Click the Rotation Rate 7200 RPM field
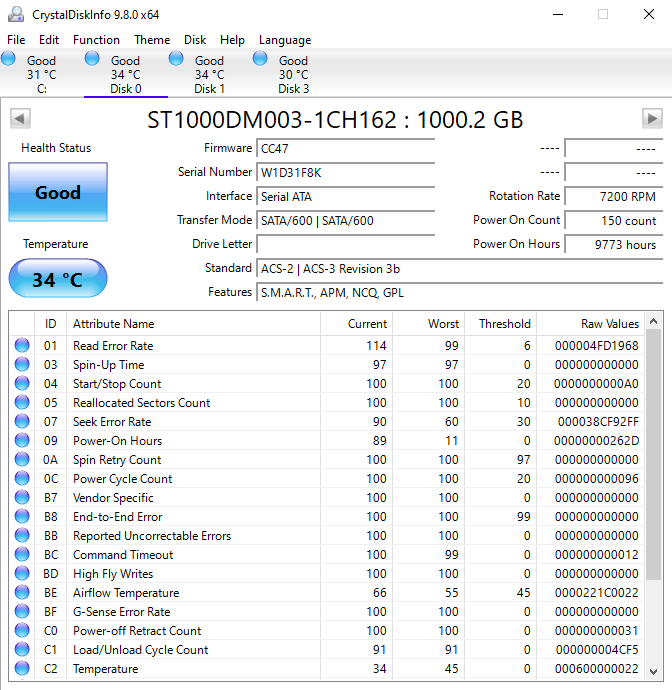This screenshot has height=690, width=672. tap(613, 196)
